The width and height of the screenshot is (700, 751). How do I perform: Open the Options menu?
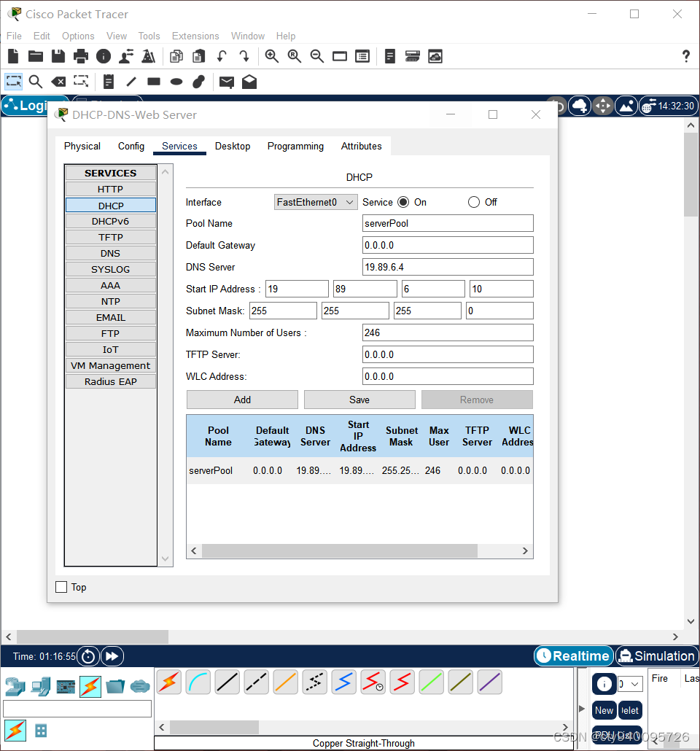tap(78, 36)
